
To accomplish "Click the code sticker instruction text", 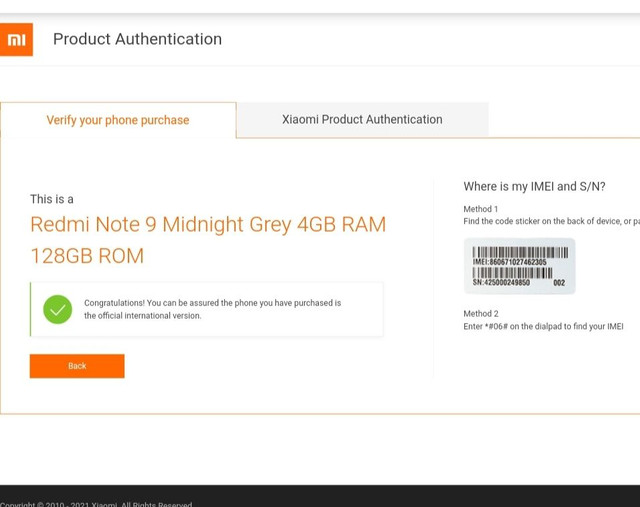I will pyautogui.click(x=551, y=221).
